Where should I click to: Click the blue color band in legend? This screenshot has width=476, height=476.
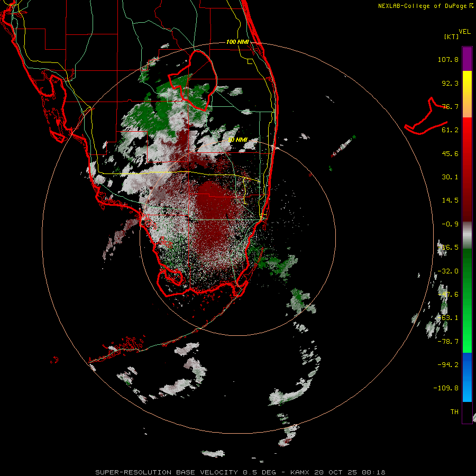click(467, 377)
